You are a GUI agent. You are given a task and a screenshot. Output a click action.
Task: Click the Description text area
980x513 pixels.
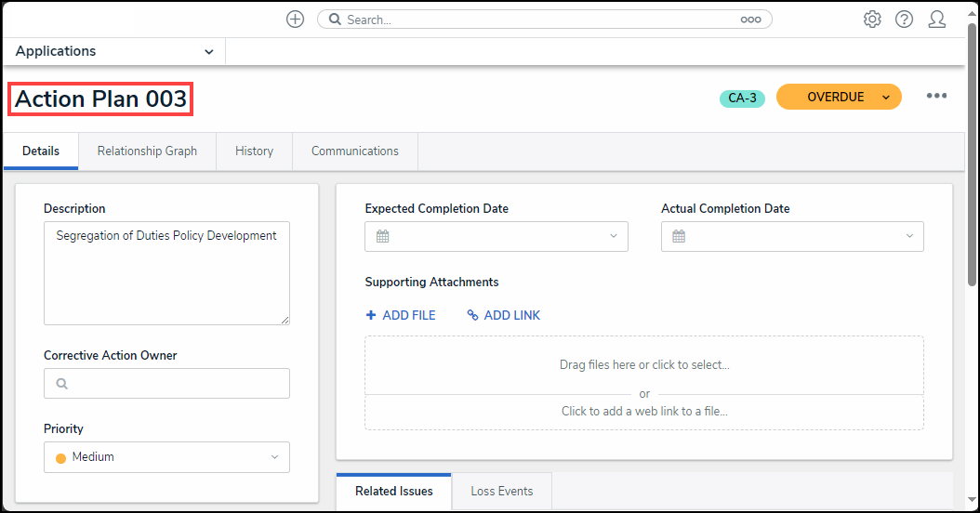166,273
